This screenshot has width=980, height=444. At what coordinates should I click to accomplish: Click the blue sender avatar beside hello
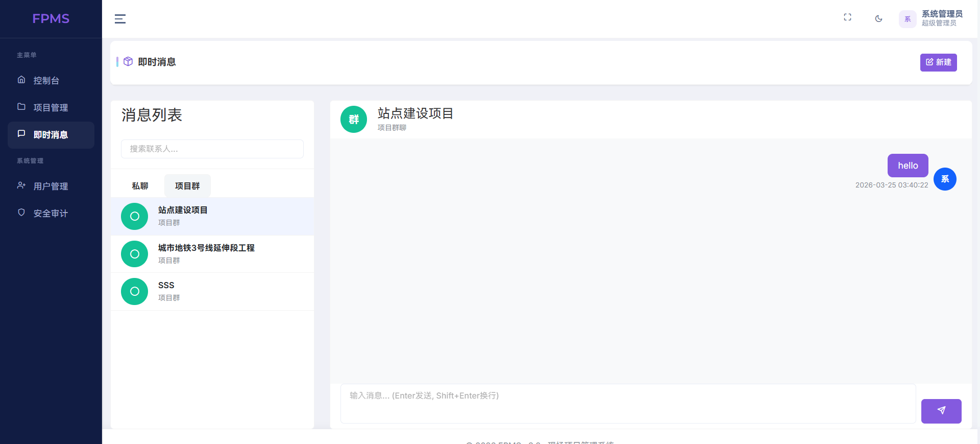coord(945,179)
